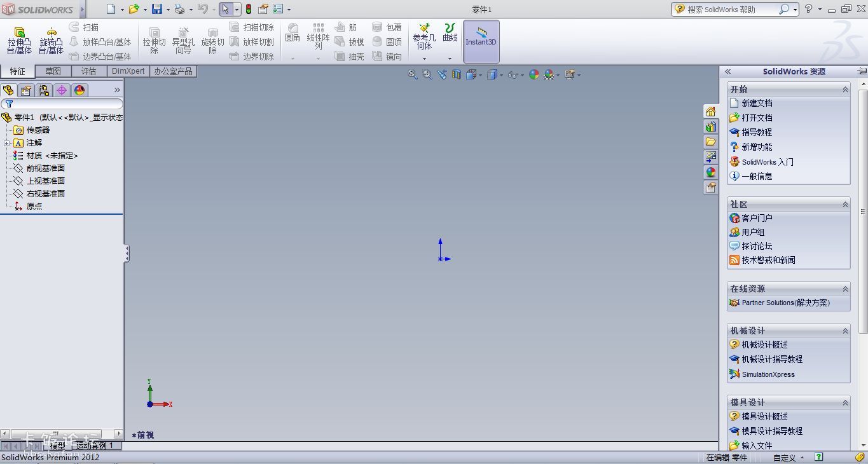Switch to the 草图 (Sketch) tab
868x464 pixels.
[x=53, y=71]
